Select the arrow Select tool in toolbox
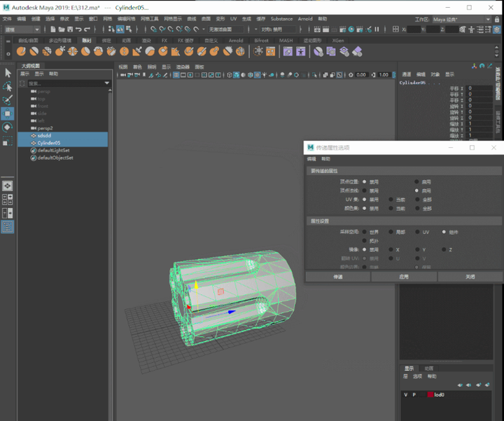Screen dimensions: 504x421 (x=8, y=73)
